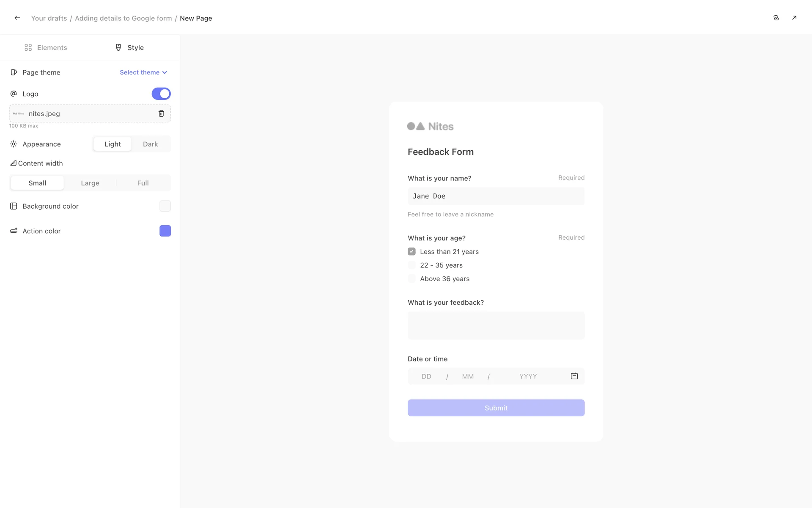Screen dimensions: 812x508
Task: Click the name input field
Action: click(x=496, y=196)
